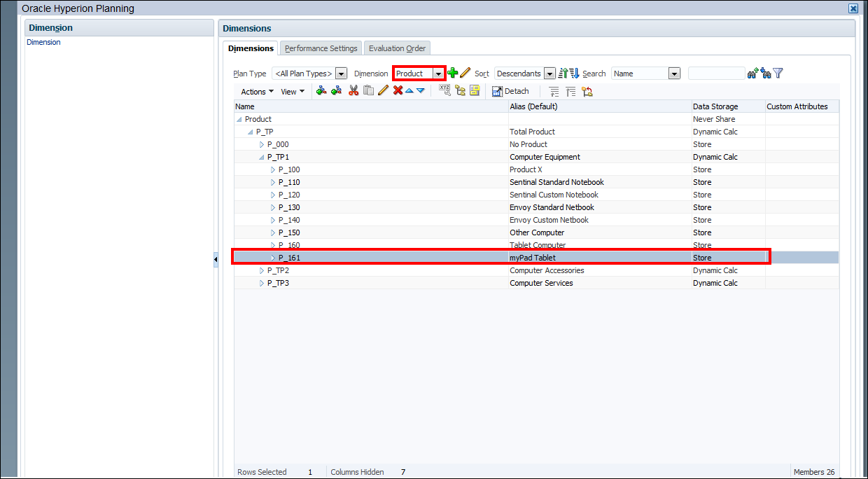Expand the P_000 node
868x479 pixels.
pyautogui.click(x=262, y=144)
